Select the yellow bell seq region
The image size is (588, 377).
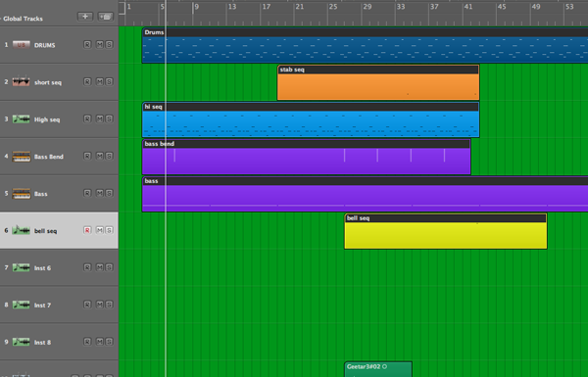click(446, 231)
